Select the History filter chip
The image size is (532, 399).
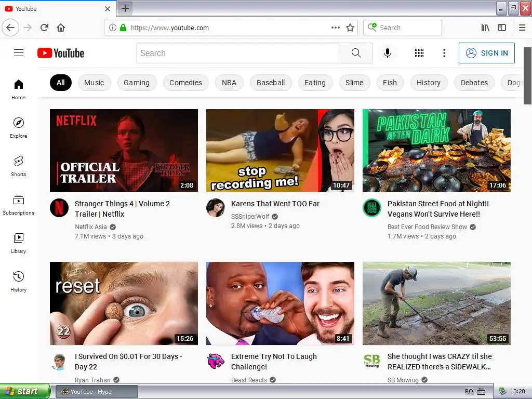[429, 83]
